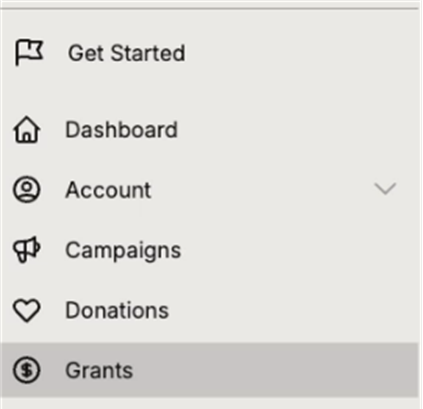Navigate to Donations
The height and width of the screenshot is (409, 423).
click(x=117, y=310)
